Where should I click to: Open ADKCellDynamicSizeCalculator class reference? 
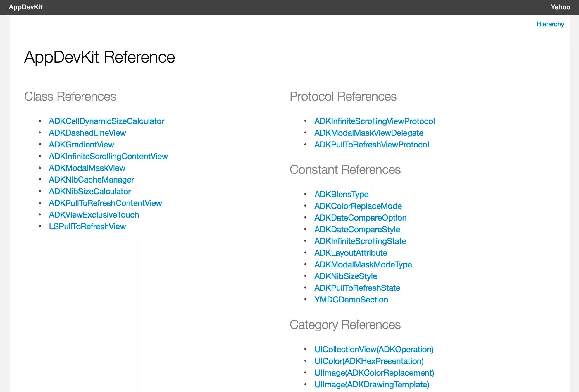(x=106, y=121)
